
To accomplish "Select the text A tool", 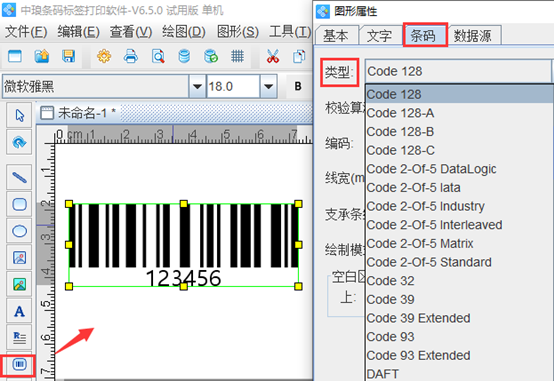I will click(x=19, y=311).
